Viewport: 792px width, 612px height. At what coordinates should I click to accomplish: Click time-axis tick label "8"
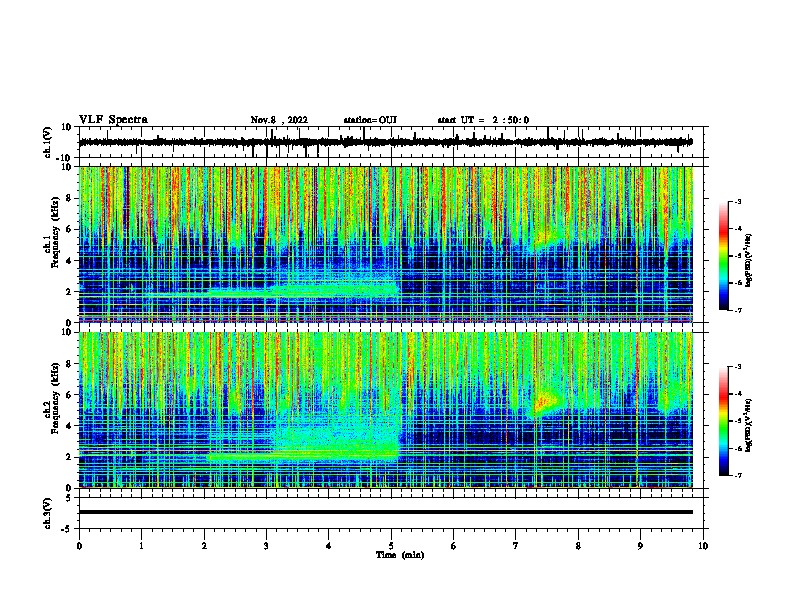click(x=578, y=546)
